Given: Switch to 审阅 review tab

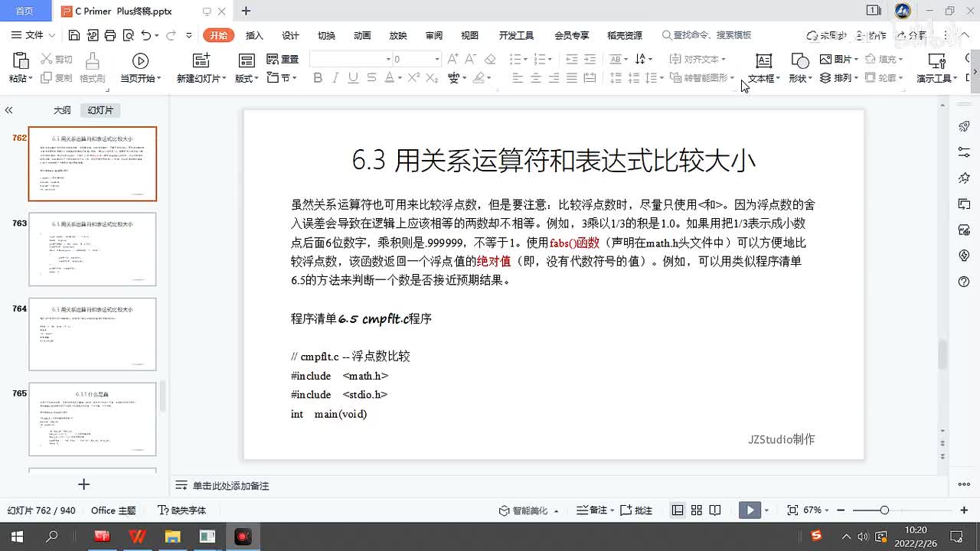Looking at the screenshot, I should [x=434, y=35].
